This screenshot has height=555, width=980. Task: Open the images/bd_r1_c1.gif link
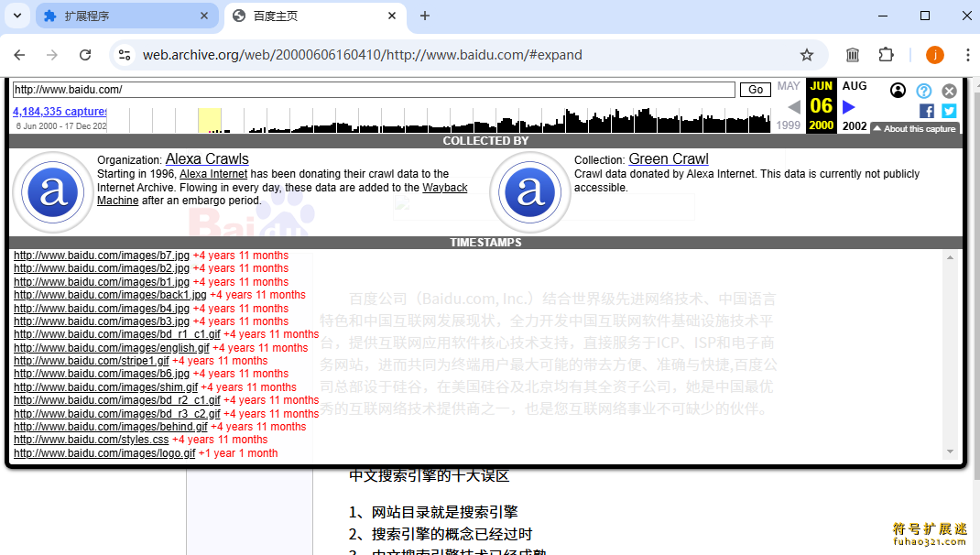point(117,333)
